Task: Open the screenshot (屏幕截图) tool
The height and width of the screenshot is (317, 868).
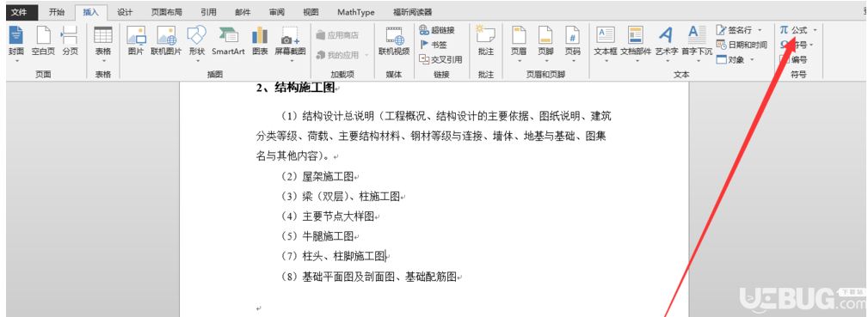Action: point(290,43)
